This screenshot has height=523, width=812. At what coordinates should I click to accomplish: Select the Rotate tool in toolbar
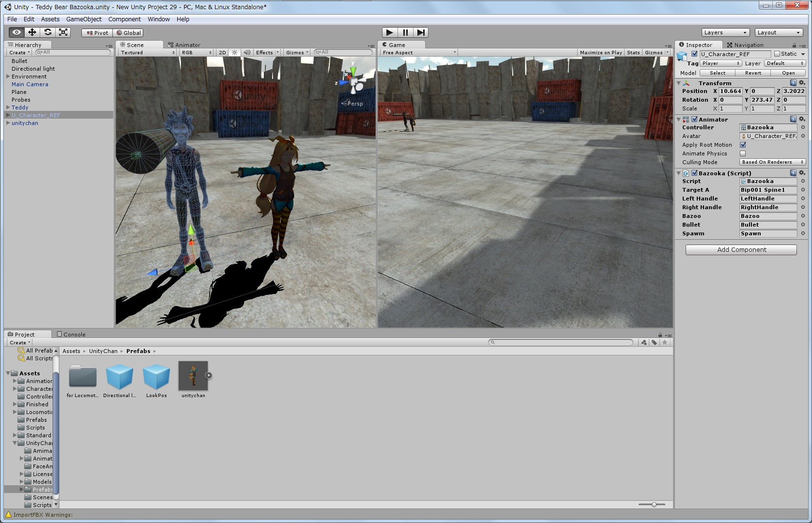tap(47, 32)
